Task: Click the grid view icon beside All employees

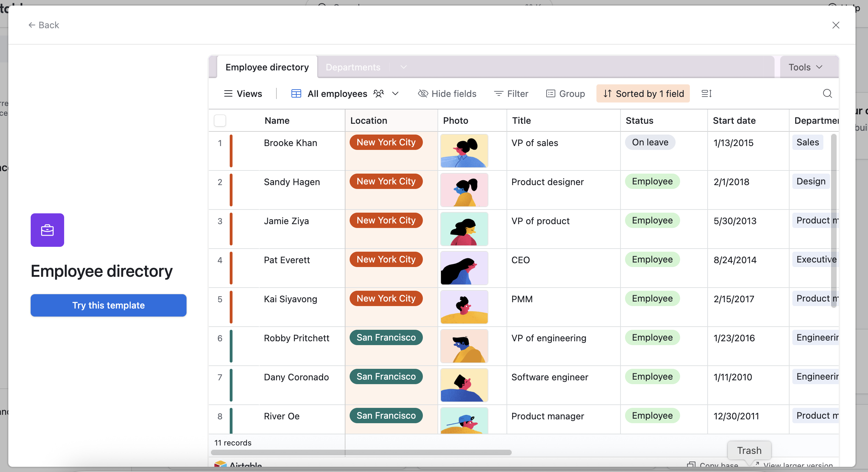Action: pos(296,93)
